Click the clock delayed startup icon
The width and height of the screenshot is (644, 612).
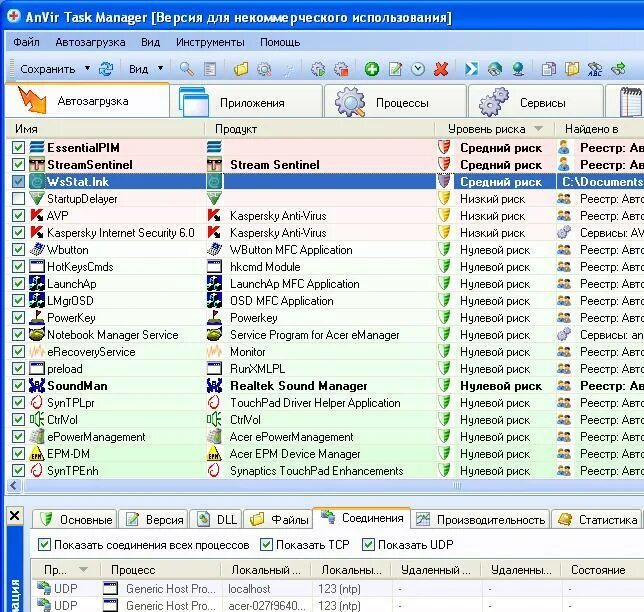click(418, 69)
